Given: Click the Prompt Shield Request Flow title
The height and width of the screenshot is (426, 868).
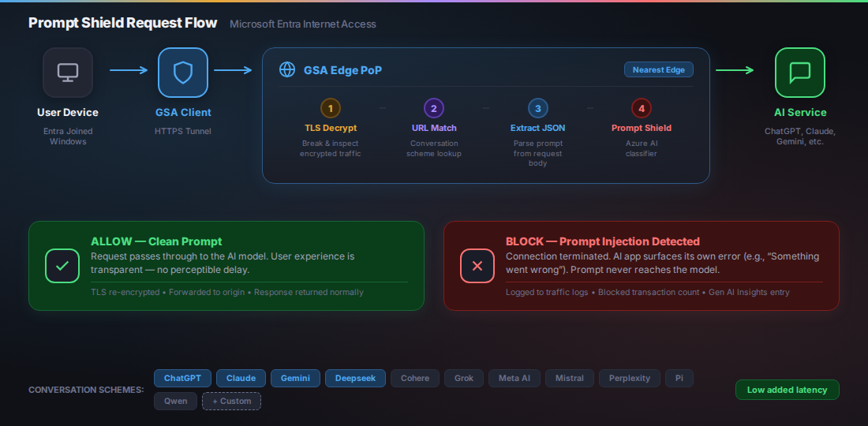Looking at the screenshot, I should point(123,23).
